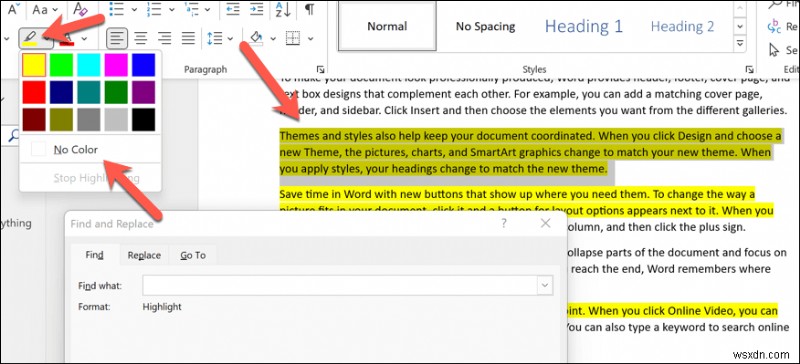The height and width of the screenshot is (364, 800).
Task: Align the text left
Action: point(117,38)
